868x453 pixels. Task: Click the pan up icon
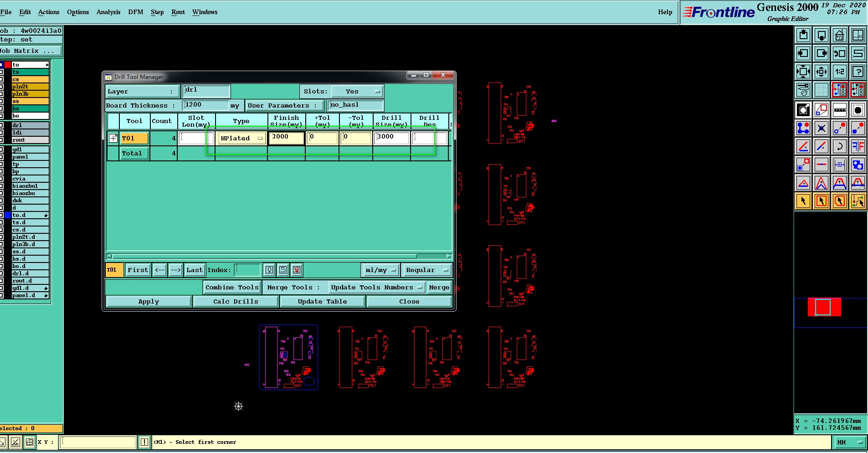[x=803, y=35]
